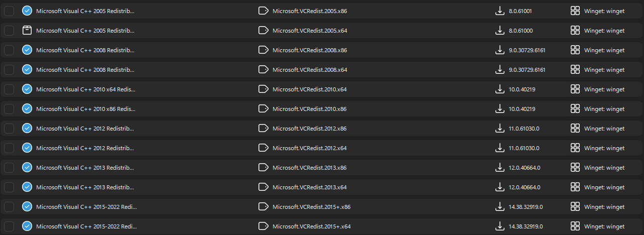
Task: Mark the checkbox for Microsoft.VCRedist.2013.x64
Action: point(9,187)
